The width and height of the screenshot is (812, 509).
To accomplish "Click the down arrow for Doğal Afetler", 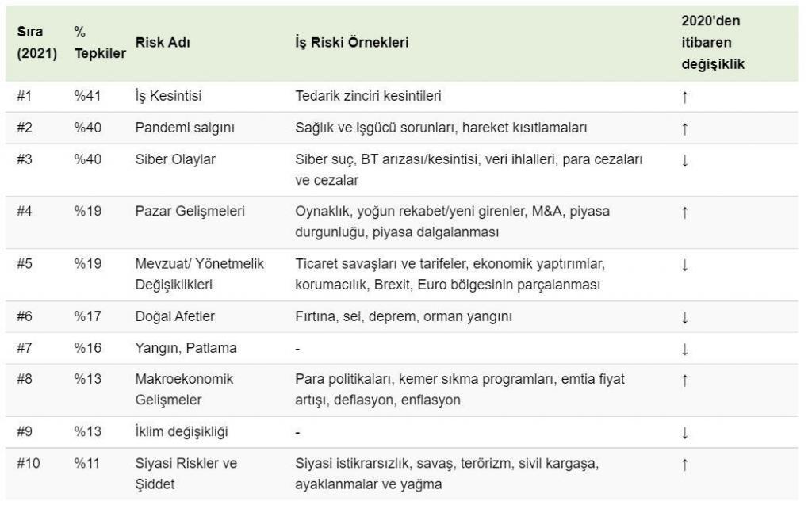I will 684,317.
